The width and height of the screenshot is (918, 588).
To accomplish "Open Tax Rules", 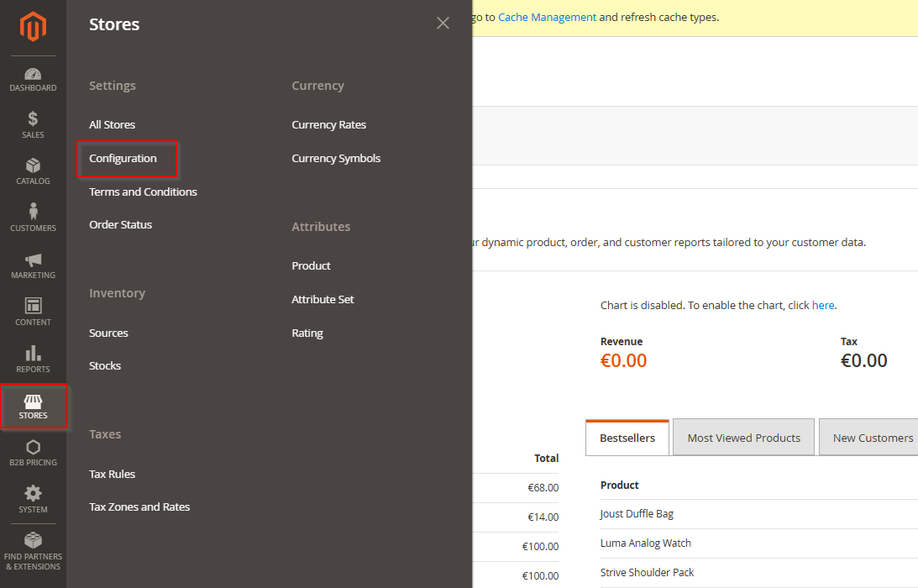I will [112, 474].
